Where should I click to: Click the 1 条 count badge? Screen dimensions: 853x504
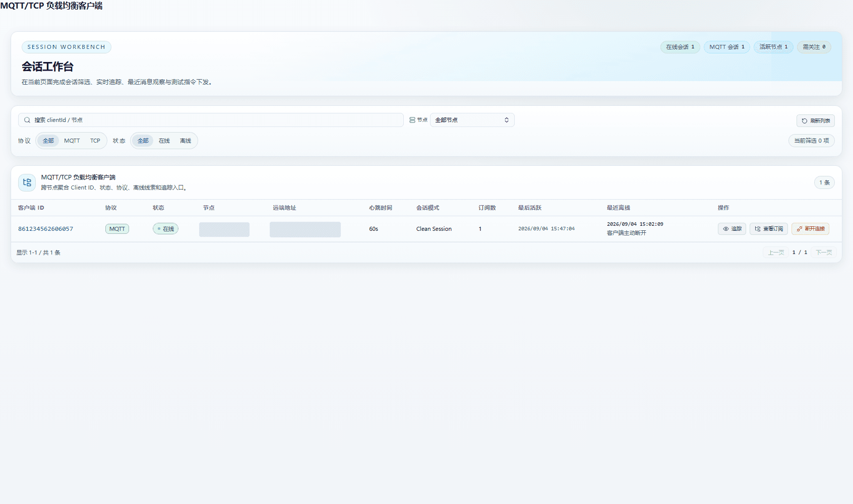point(824,182)
